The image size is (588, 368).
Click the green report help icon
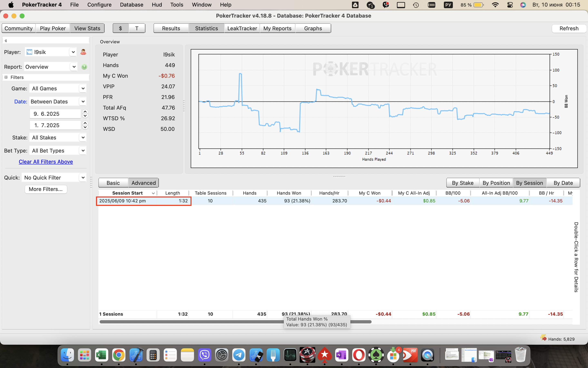(x=84, y=67)
